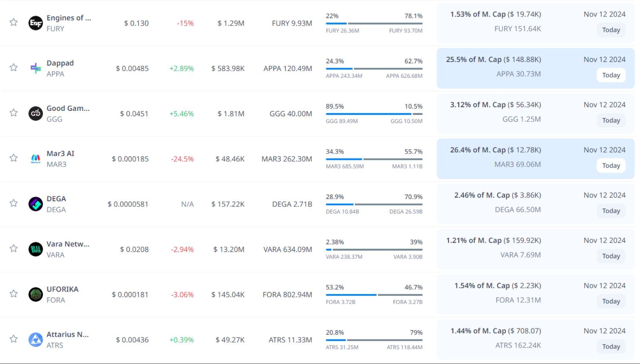Open the Good Games token name link
Image resolution: width=640 pixels, height=364 pixels.
[68, 108]
